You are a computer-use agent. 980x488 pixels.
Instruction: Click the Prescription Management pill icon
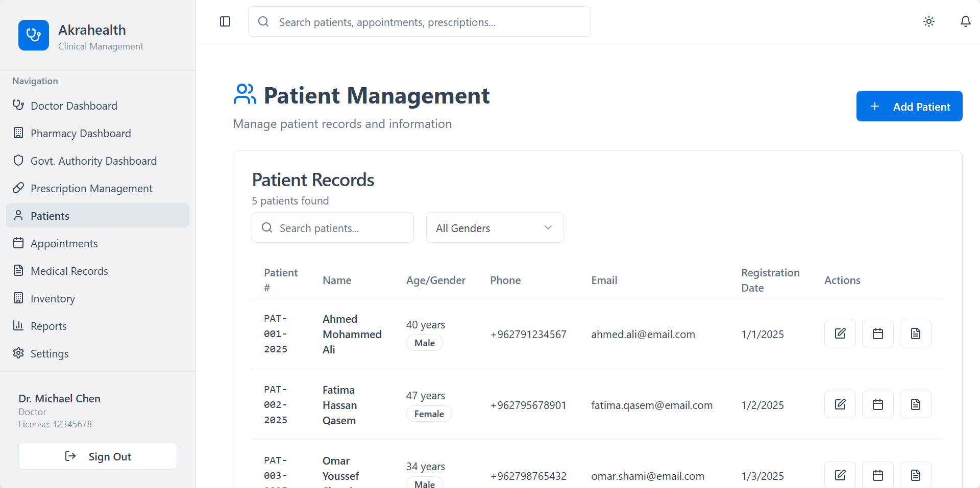pos(18,188)
